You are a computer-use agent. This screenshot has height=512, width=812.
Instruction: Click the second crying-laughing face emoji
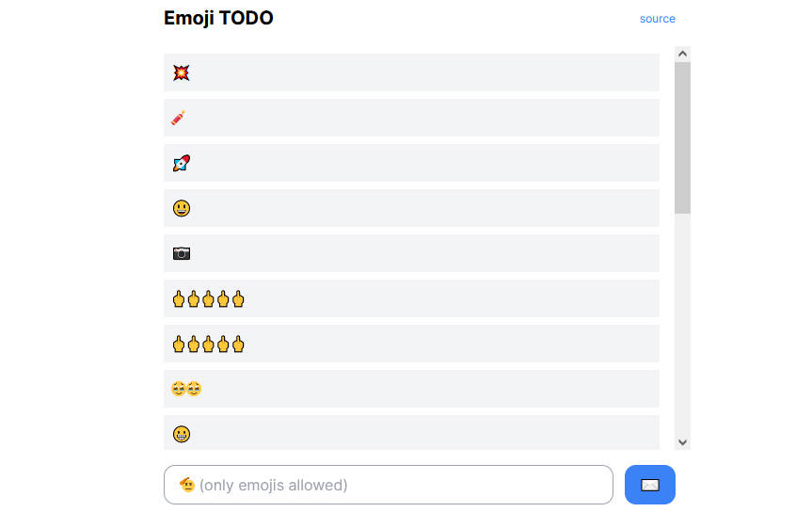click(194, 389)
